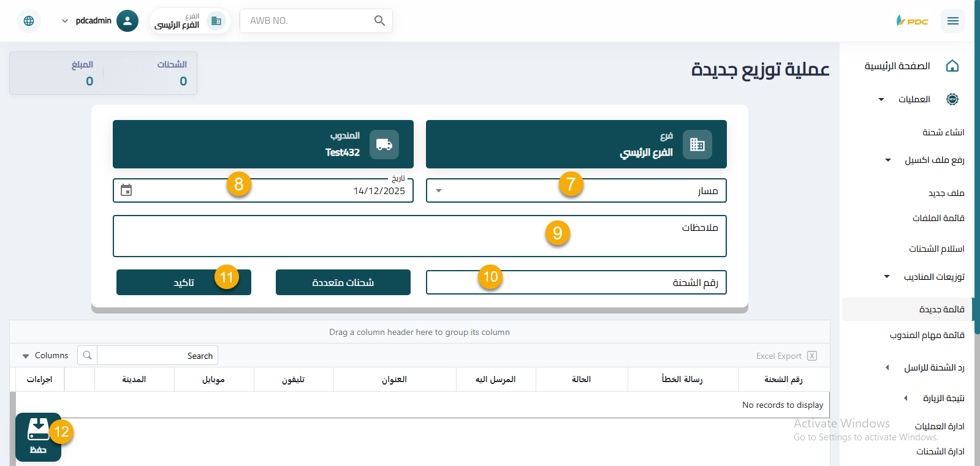Click the home icon in sidebar
The height and width of the screenshot is (466, 980).
(952, 66)
